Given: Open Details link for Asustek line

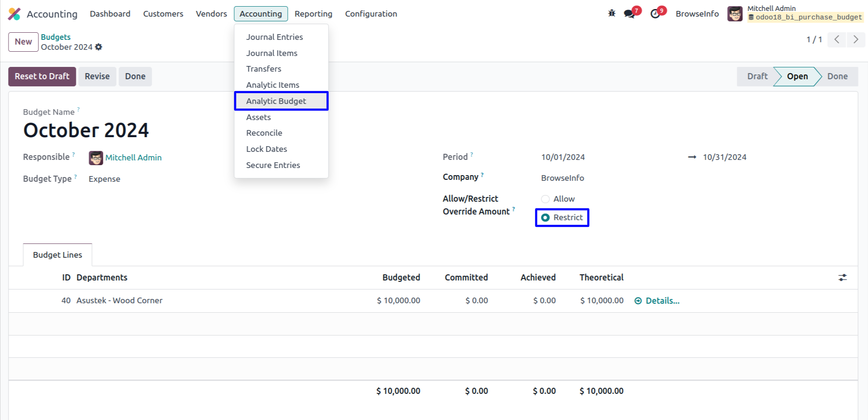Looking at the screenshot, I should click(662, 301).
